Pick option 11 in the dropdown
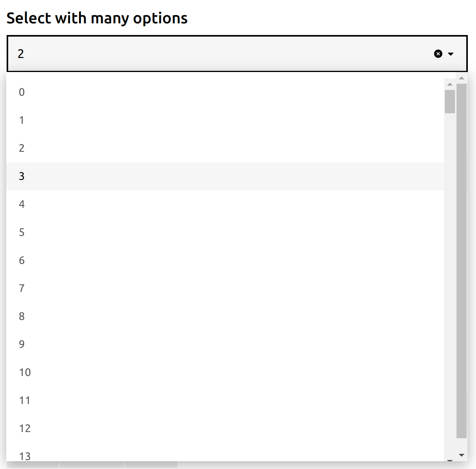476x469 pixels. point(156,400)
